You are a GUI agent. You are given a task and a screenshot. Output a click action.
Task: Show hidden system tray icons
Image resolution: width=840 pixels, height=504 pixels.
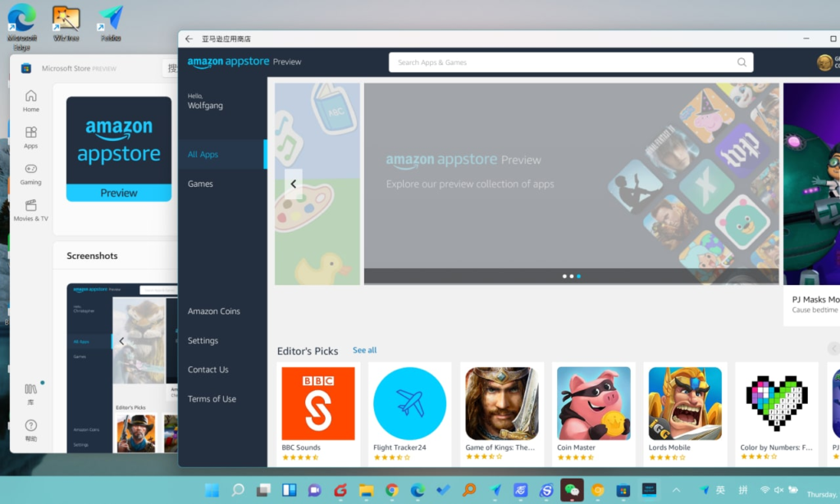tap(677, 490)
